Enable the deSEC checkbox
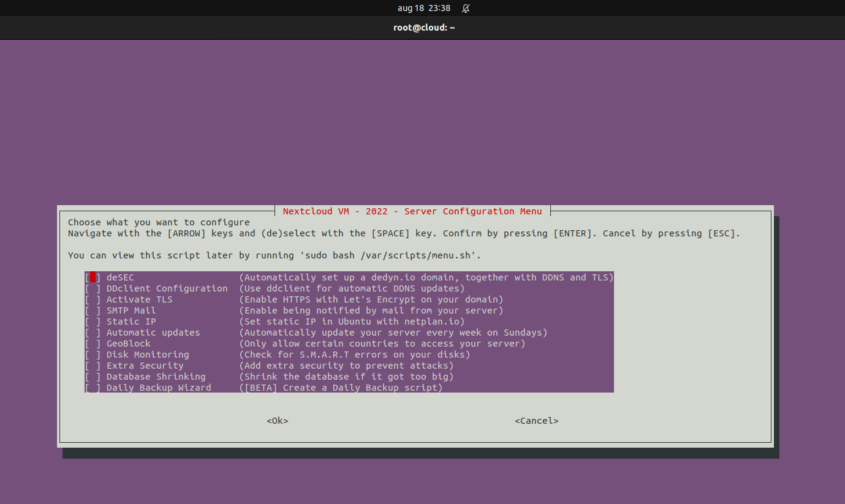 [x=91, y=277]
